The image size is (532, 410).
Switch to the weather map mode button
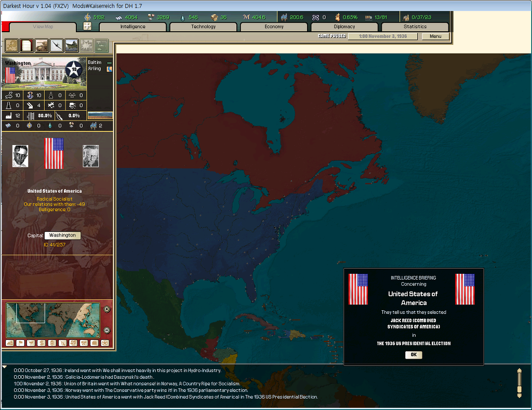tap(31, 343)
